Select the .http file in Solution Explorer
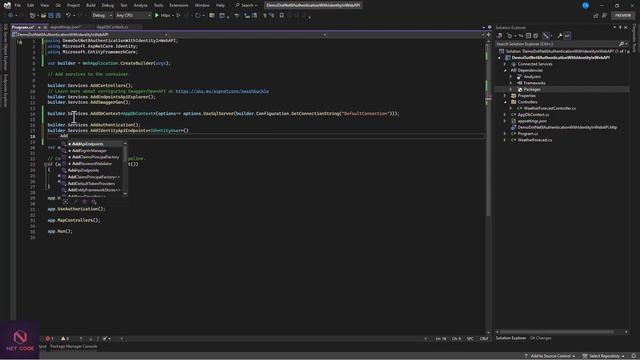This screenshot has width=640, height=360. [x=567, y=127]
